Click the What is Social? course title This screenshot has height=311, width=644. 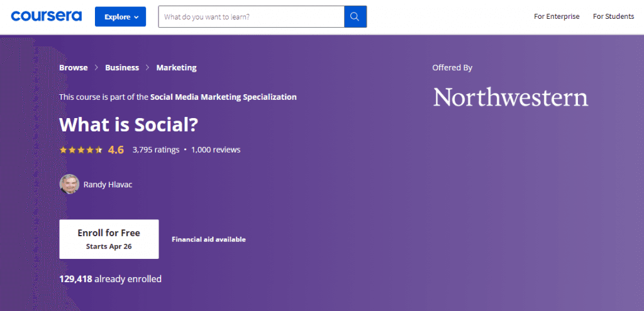[129, 124]
